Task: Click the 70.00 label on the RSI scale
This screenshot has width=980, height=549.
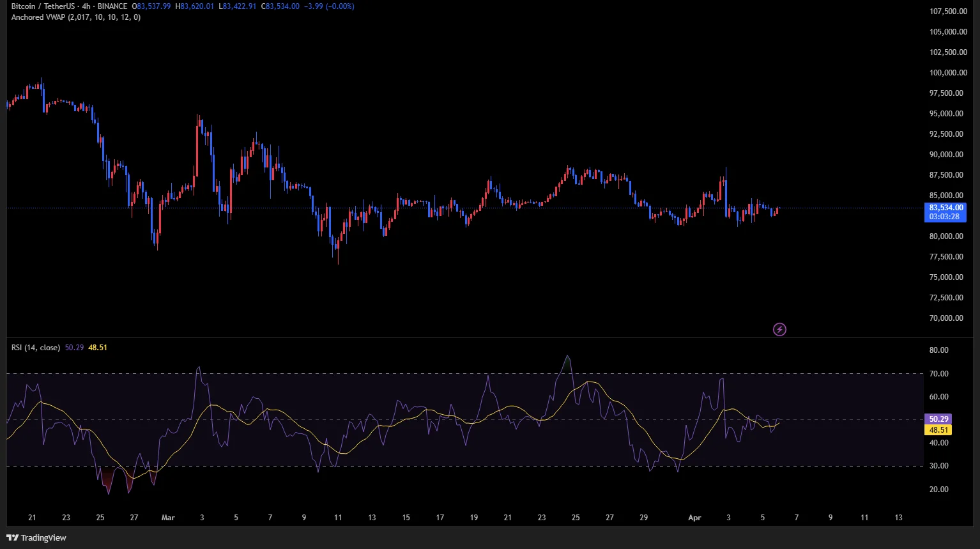Action: click(939, 374)
